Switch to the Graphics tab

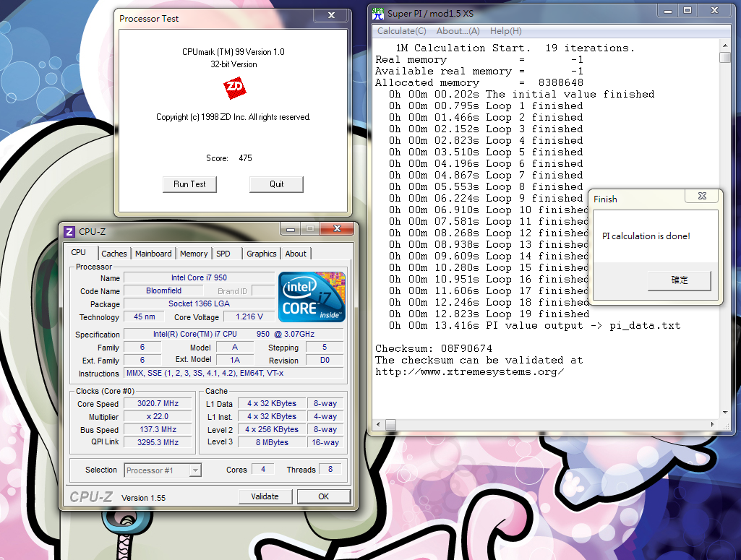tap(261, 254)
